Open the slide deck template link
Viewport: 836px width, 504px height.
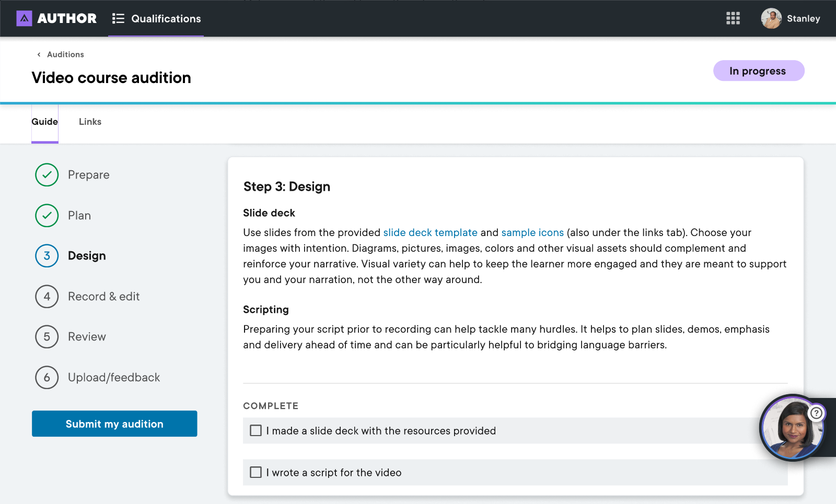tap(430, 233)
